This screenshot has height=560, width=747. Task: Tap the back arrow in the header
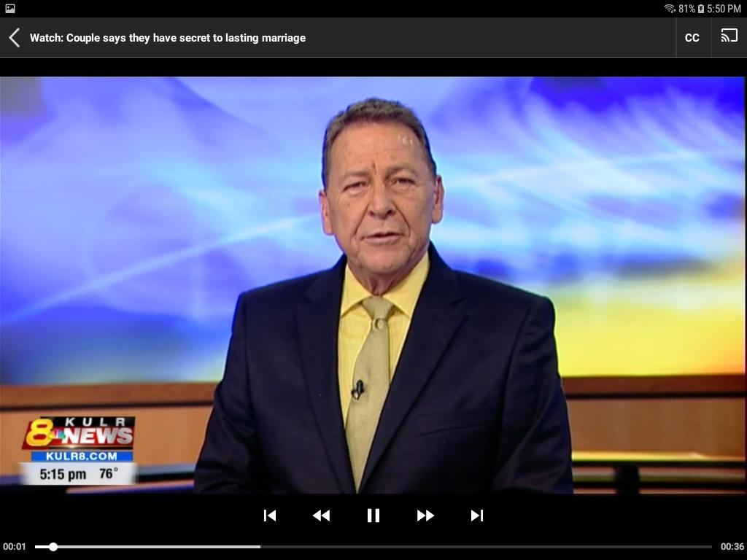coord(15,38)
